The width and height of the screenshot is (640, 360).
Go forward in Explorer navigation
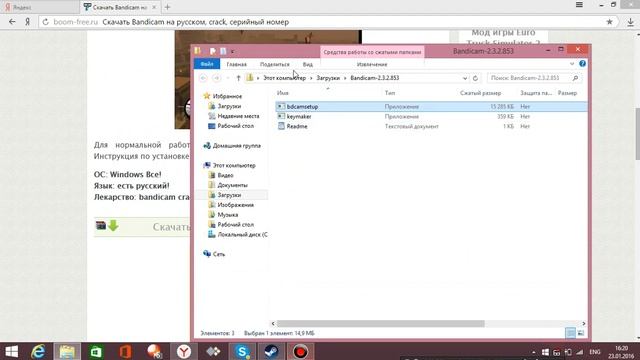point(217,78)
